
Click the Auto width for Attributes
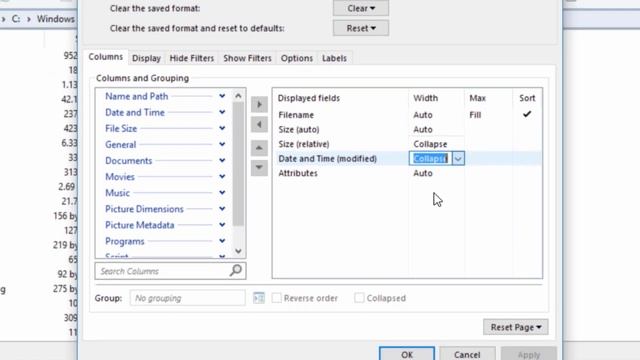pos(423,173)
